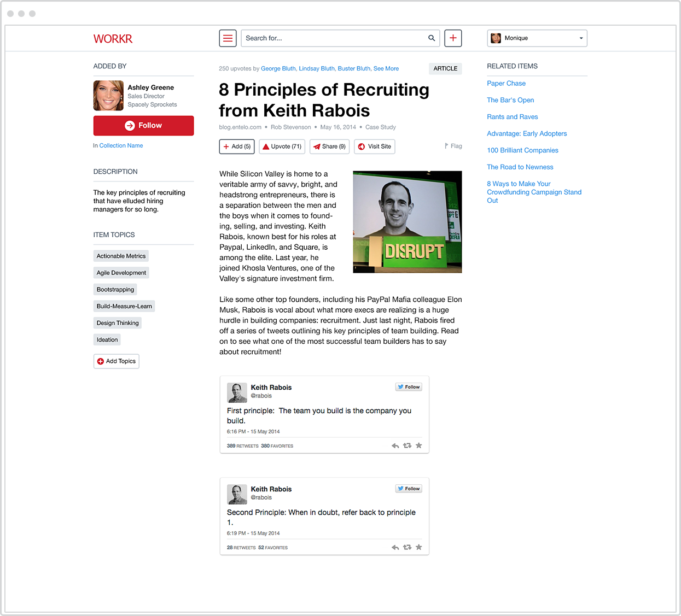Select the Build-Measure-Learn topic tag
The height and width of the screenshot is (616, 681).
click(x=124, y=307)
